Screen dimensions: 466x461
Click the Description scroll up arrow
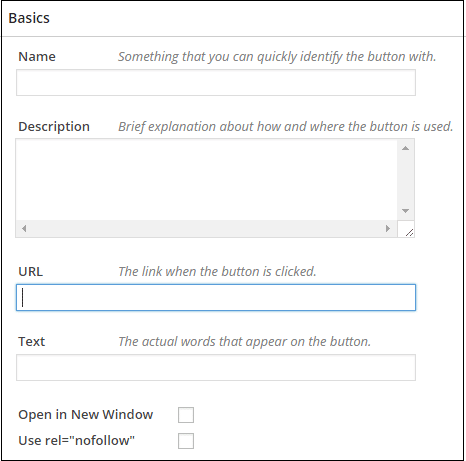tap(405, 148)
